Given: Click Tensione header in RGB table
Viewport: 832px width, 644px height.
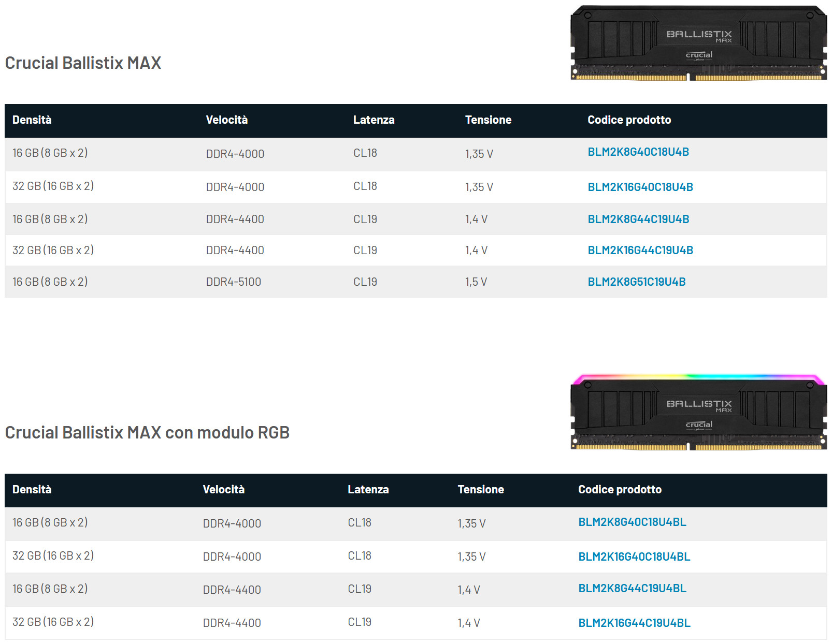Looking at the screenshot, I should click(x=481, y=490).
